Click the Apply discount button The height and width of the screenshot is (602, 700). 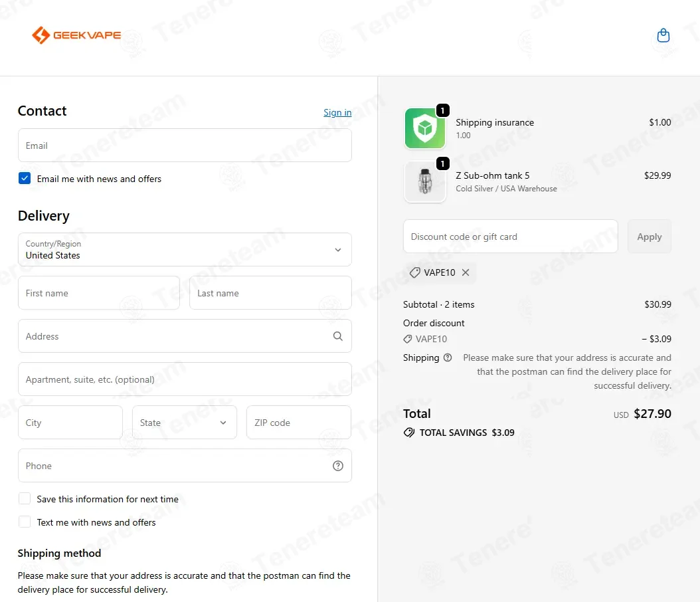click(649, 237)
